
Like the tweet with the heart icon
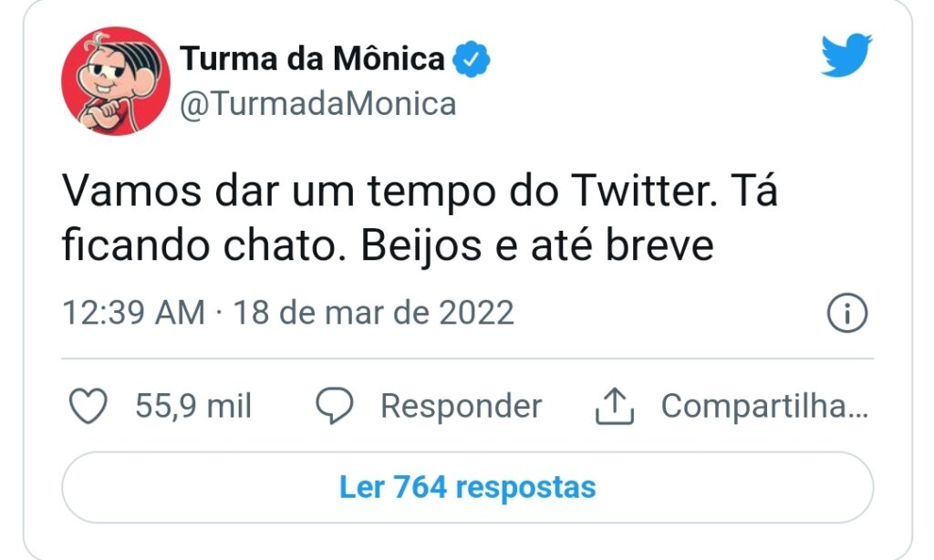pos(88,407)
